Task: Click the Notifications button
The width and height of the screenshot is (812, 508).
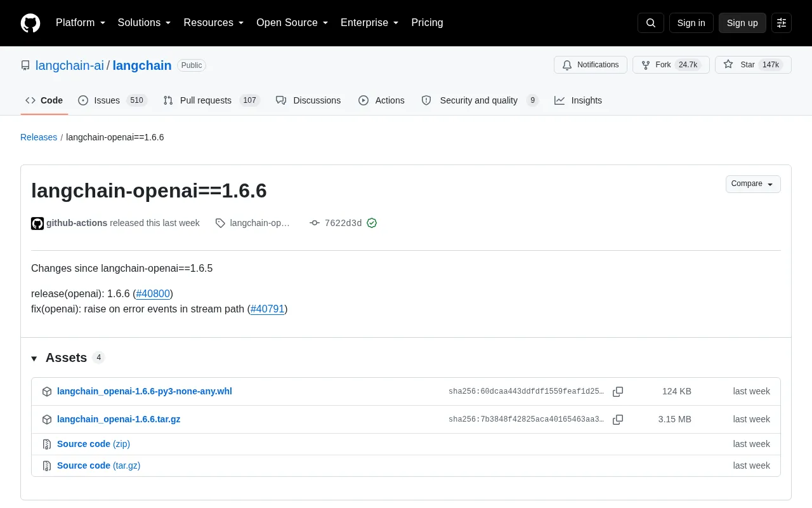Action: (591, 65)
